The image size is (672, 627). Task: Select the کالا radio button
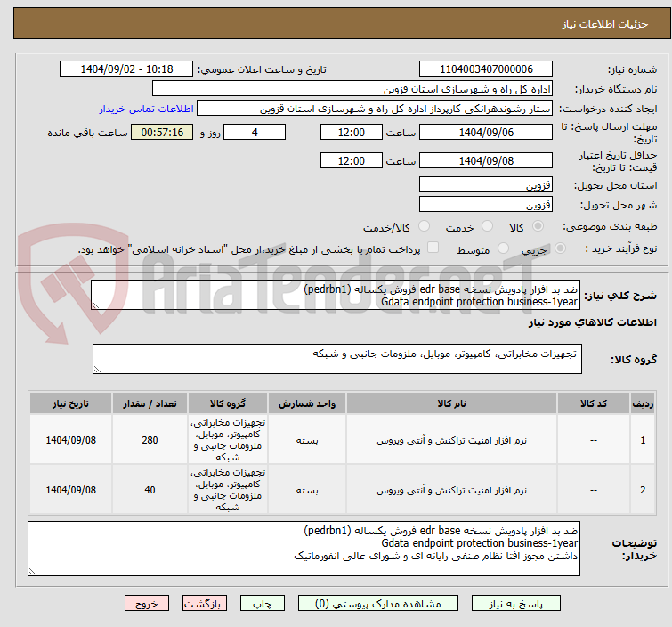(x=538, y=226)
